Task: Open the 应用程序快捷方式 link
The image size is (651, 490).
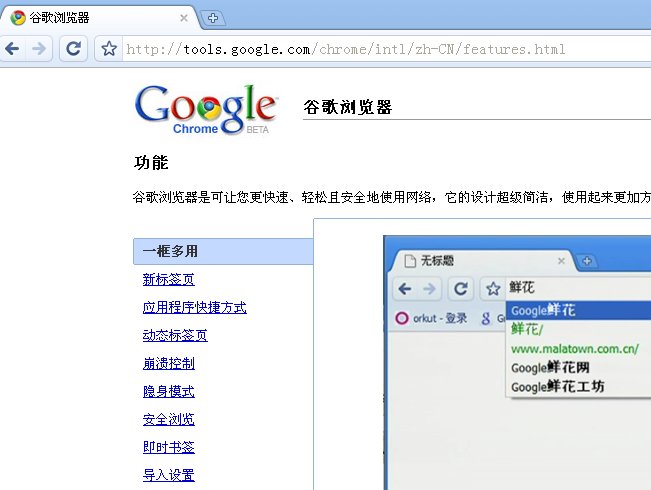Action: (195, 307)
